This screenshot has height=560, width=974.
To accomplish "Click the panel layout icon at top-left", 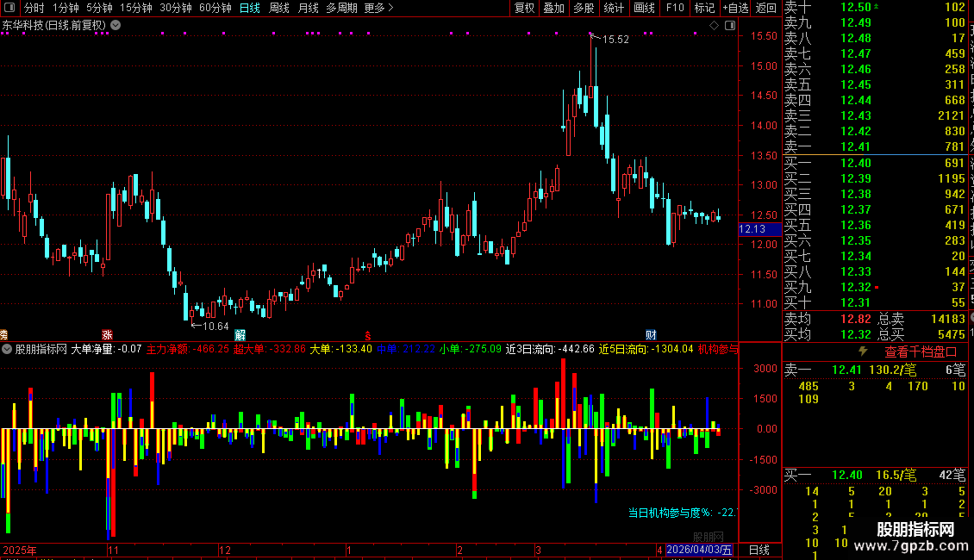I will tap(9, 8).
